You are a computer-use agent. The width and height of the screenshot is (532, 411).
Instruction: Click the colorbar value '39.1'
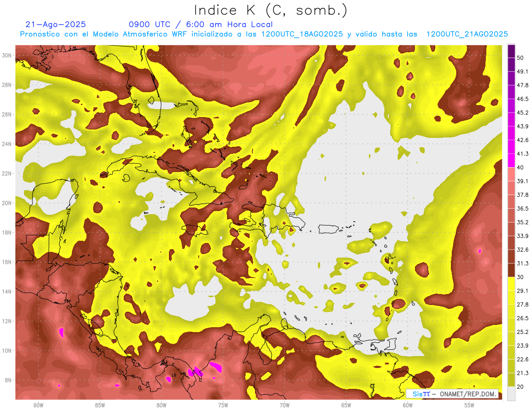coord(522,181)
